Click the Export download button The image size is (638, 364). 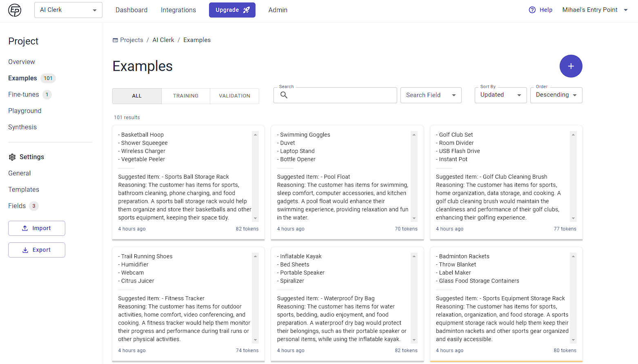click(37, 250)
